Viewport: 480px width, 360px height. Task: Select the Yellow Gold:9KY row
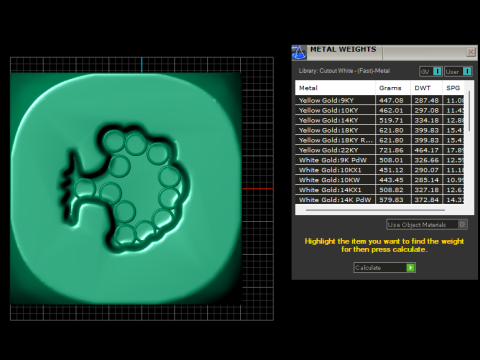[x=379, y=100]
